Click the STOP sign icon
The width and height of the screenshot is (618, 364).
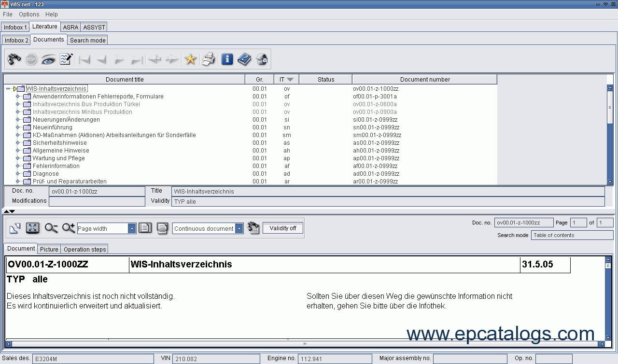tap(31, 59)
